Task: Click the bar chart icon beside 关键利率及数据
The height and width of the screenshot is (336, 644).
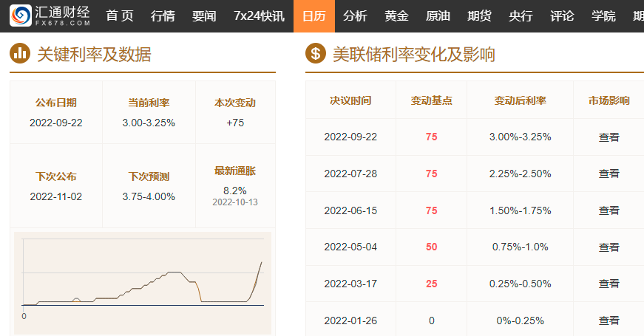Action: click(x=20, y=53)
